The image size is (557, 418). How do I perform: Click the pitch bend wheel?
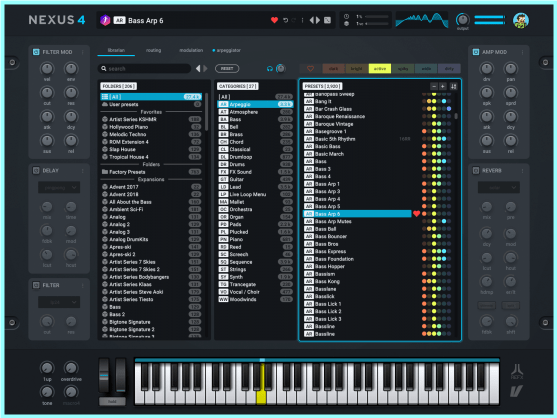pos(104,375)
